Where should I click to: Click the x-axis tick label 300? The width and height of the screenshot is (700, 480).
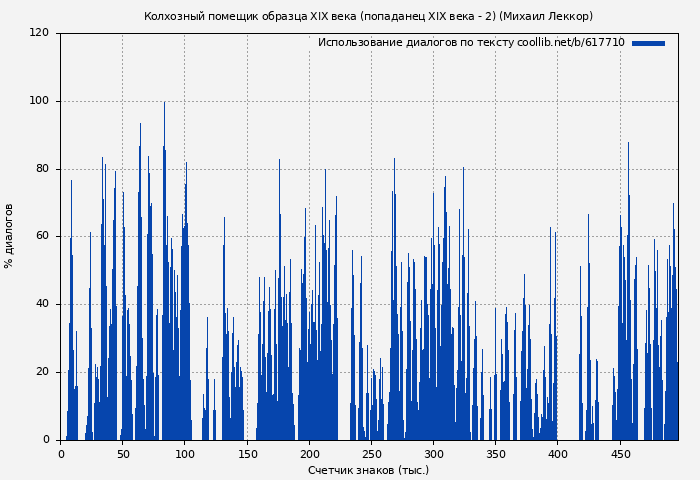pos(433,454)
